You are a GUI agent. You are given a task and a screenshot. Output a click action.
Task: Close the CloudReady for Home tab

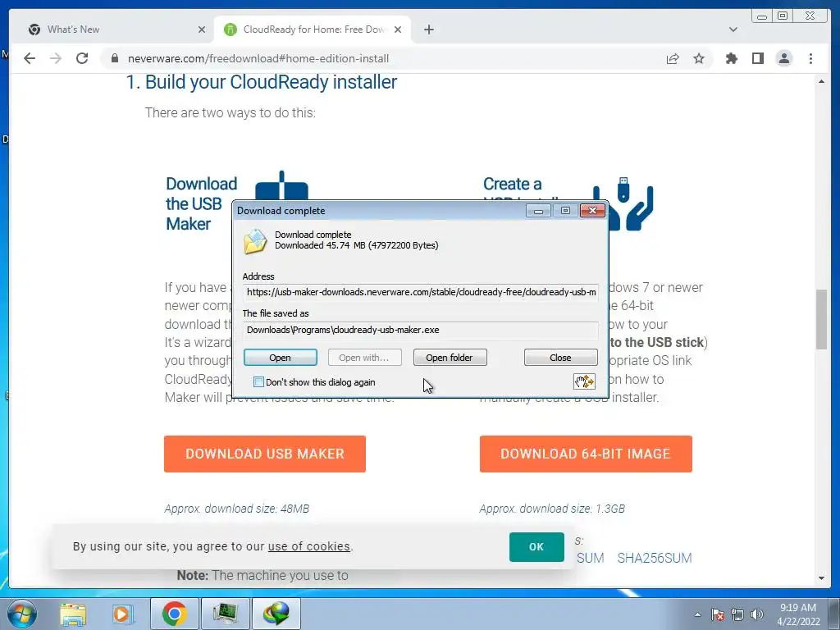(398, 30)
